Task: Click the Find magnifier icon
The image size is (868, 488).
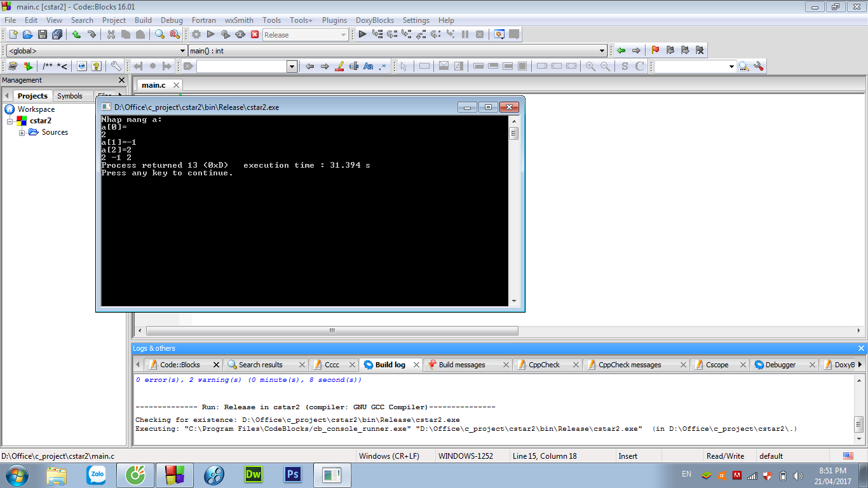Action: (159, 34)
